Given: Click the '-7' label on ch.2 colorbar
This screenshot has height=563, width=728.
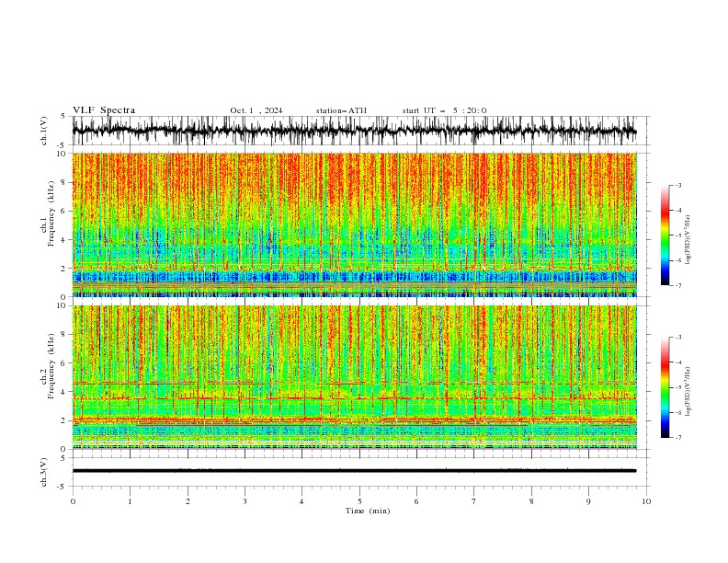Looking at the screenshot, I should click(x=677, y=438).
